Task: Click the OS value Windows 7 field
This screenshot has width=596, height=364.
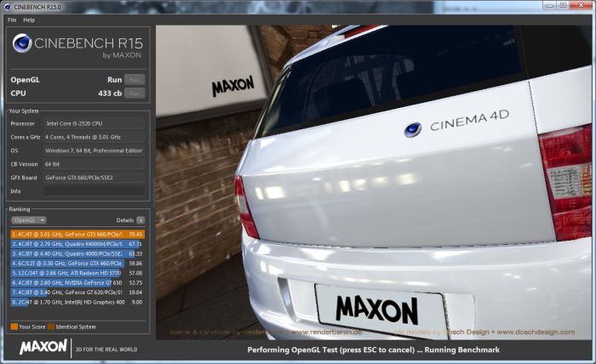Action: point(94,151)
